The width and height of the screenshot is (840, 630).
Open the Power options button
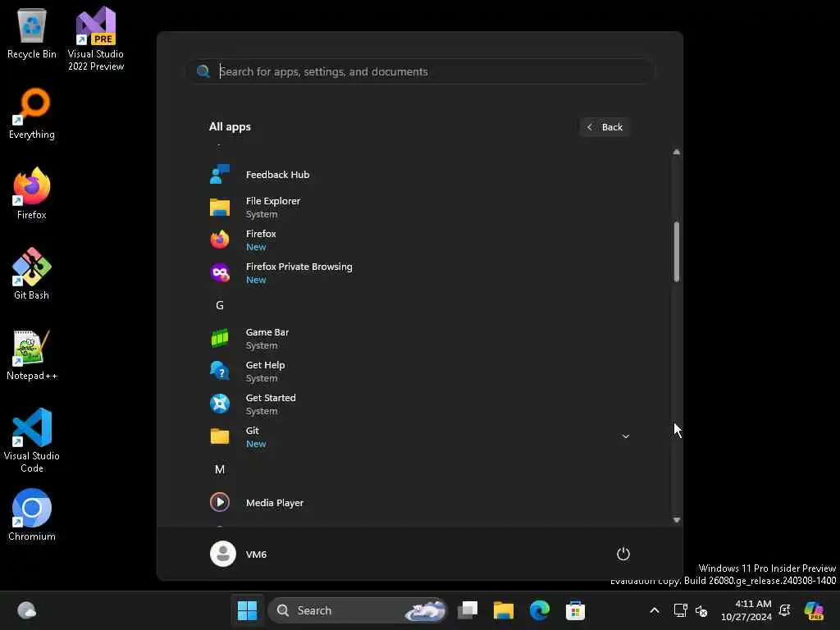[x=623, y=554]
